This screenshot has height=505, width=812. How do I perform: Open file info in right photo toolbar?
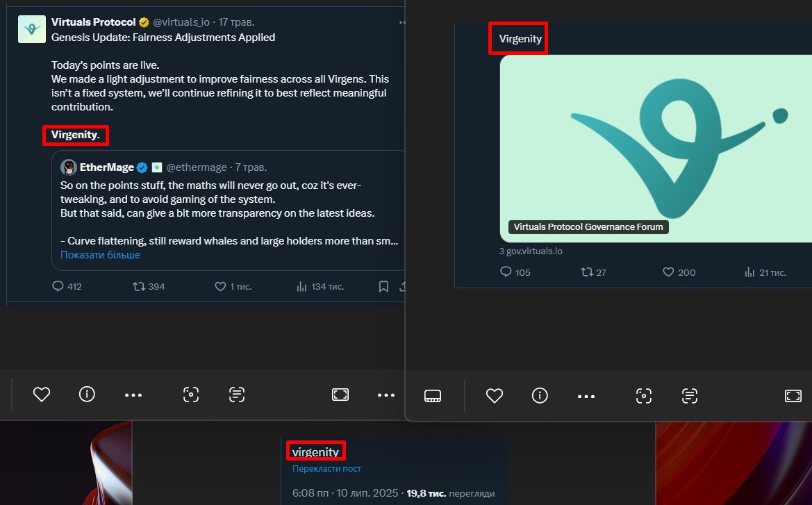540,396
